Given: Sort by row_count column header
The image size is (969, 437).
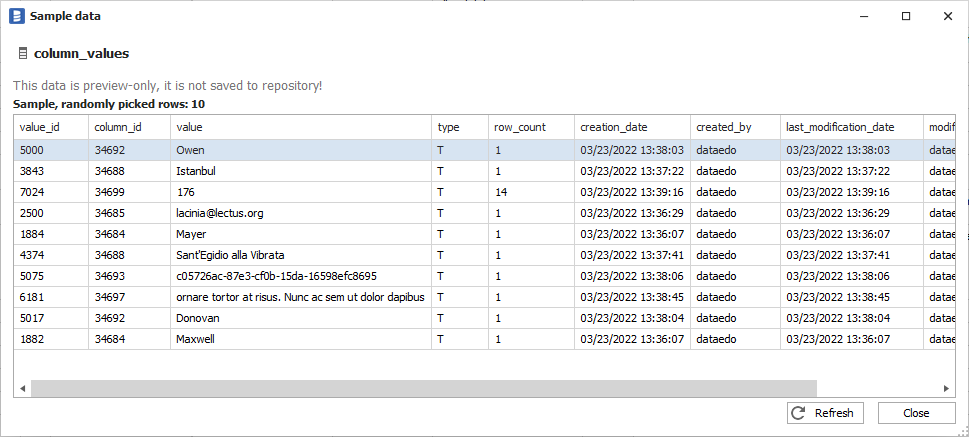Looking at the screenshot, I should tap(530, 127).
